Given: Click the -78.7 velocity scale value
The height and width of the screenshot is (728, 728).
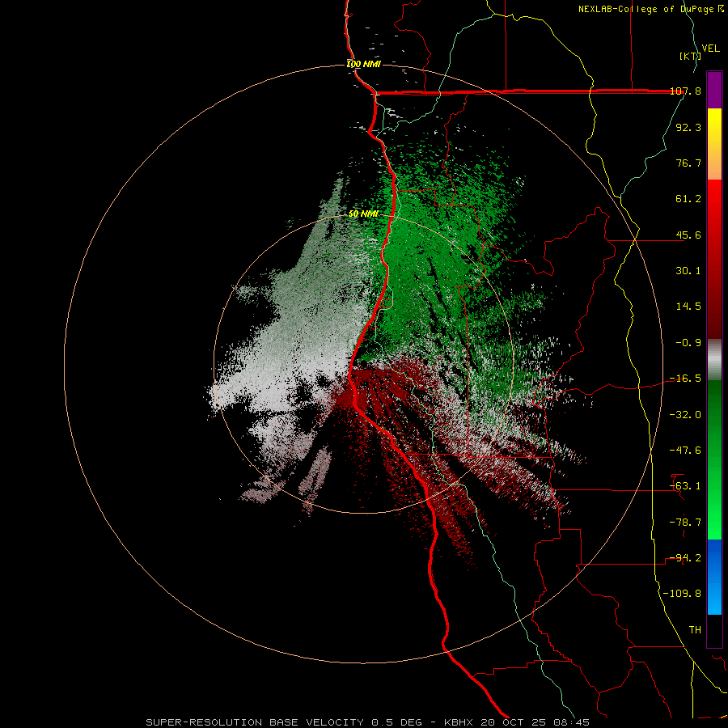Looking at the screenshot, I should [x=685, y=523].
